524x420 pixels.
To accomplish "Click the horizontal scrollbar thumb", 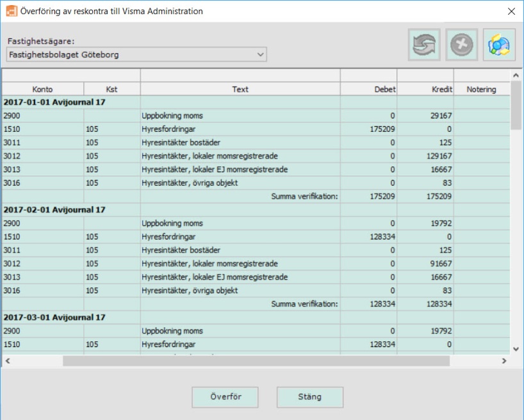I will (256, 361).
